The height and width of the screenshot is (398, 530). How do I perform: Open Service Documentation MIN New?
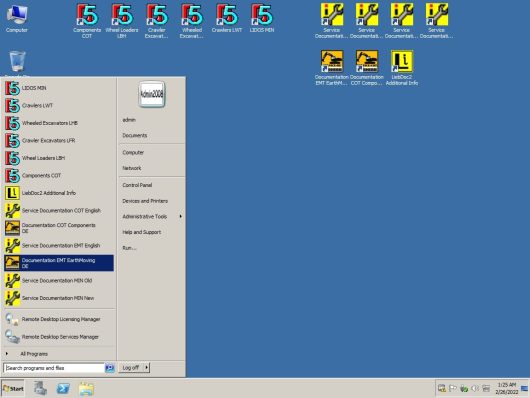59,298
